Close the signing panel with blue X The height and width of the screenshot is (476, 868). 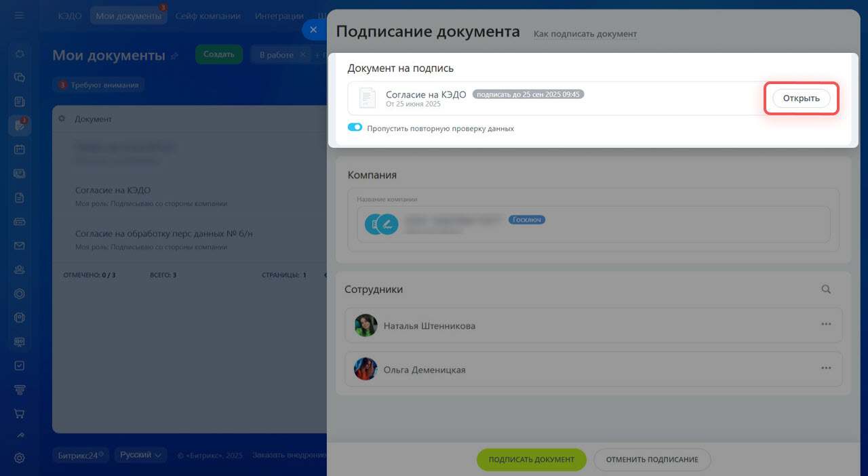coord(313,30)
